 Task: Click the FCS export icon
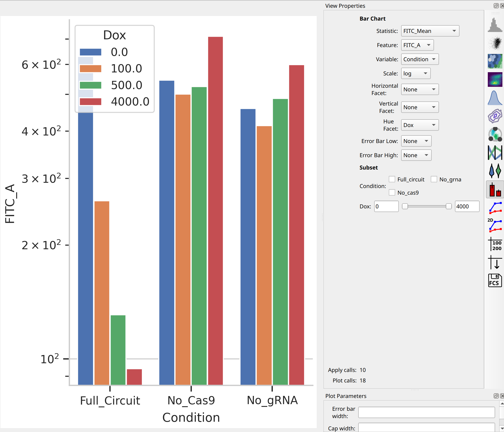tap(495, 280)
